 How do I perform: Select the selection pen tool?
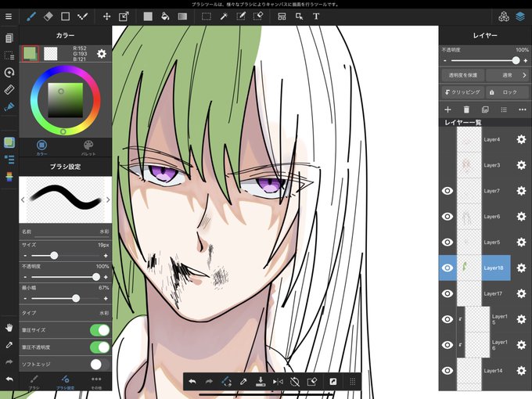coord(241,16)
